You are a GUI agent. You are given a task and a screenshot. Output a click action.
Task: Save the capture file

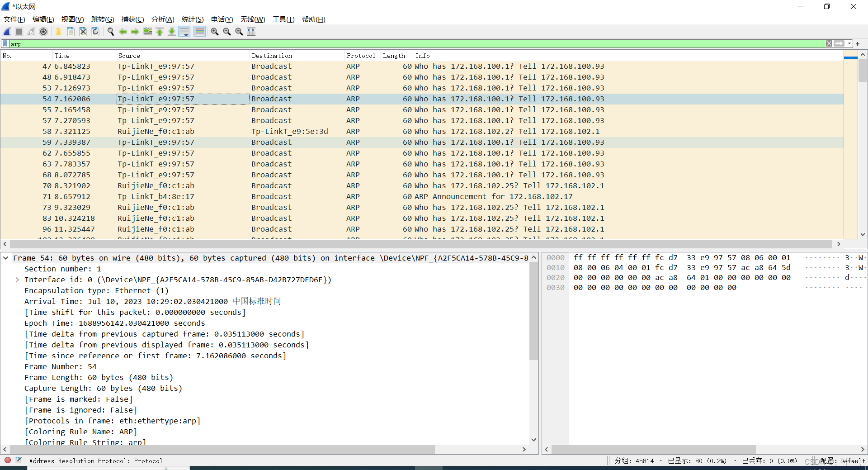coord(71,32)
